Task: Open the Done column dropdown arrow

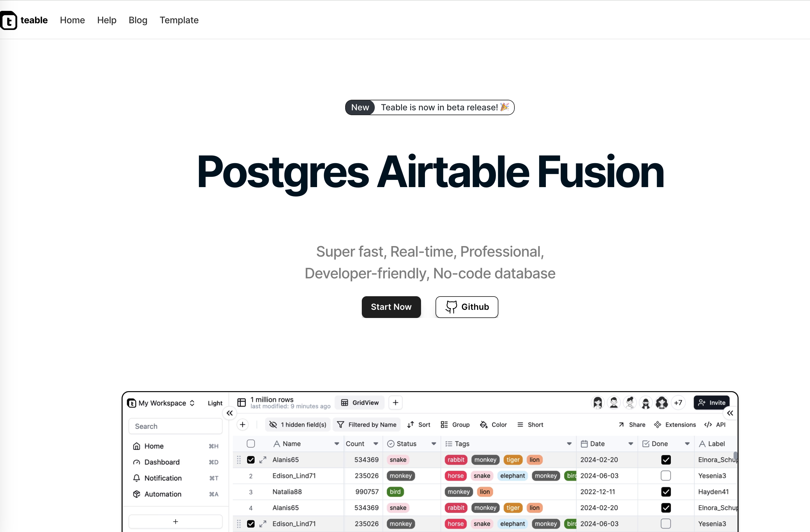Action: click(687, 443)
